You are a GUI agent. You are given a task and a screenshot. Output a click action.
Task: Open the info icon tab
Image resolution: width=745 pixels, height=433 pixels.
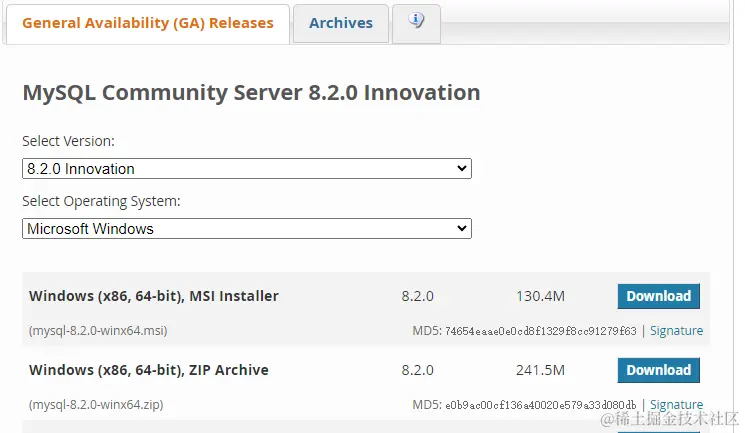[x=416, y=23]
